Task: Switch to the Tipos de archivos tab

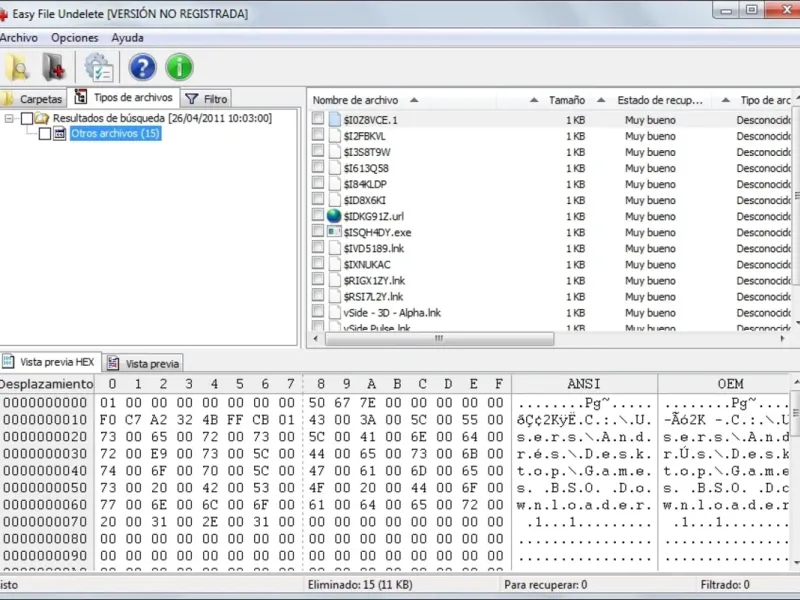Action: [x=124, y=97]
